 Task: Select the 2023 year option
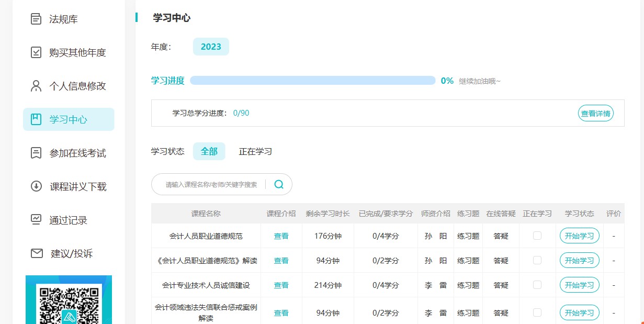tap(211, 47)
